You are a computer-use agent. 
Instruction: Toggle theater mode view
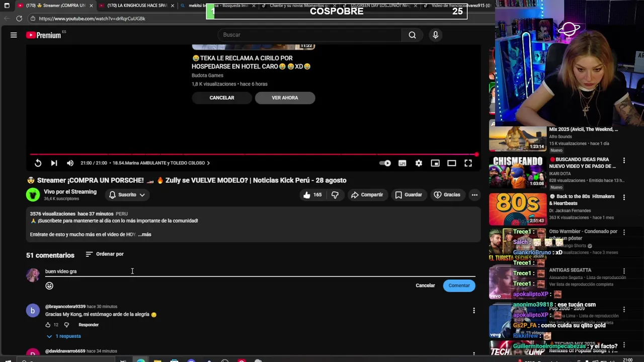[452, 163]
